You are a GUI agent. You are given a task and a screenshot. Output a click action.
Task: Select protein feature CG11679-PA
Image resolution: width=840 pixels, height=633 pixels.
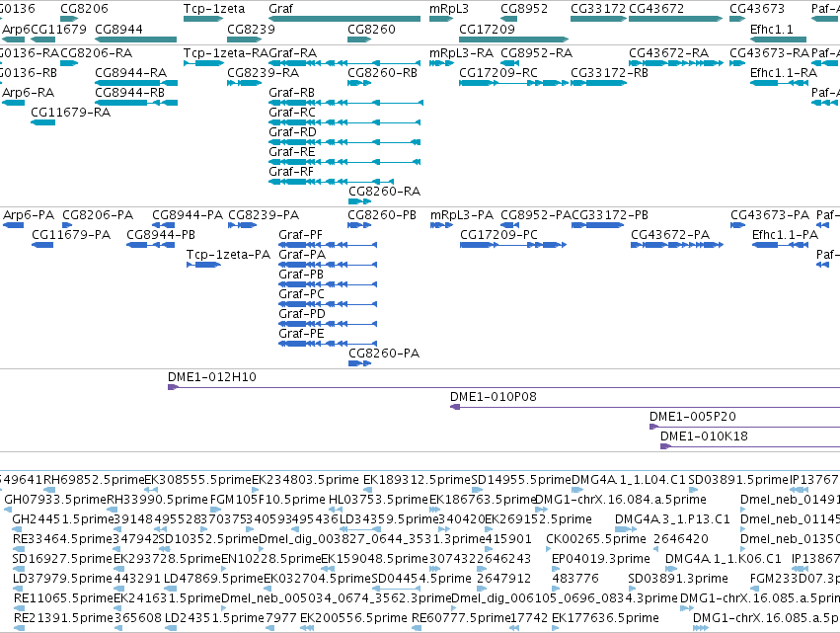coord(42,245)
